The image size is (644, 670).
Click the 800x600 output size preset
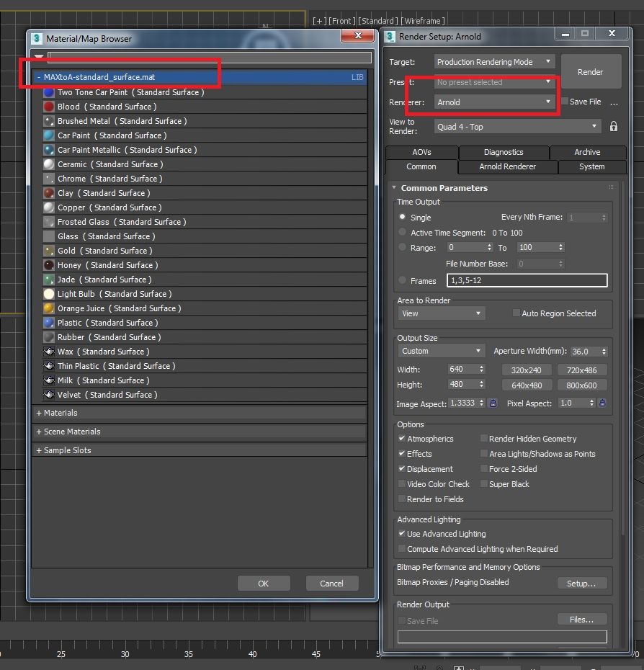(x=581, y=385)
